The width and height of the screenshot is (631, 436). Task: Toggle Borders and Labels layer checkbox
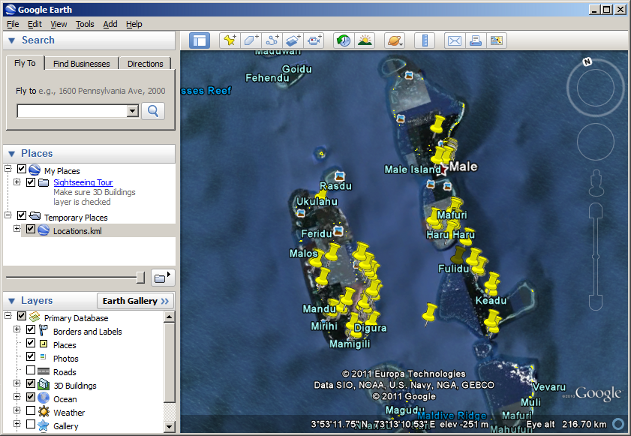(x=30, y=329)
